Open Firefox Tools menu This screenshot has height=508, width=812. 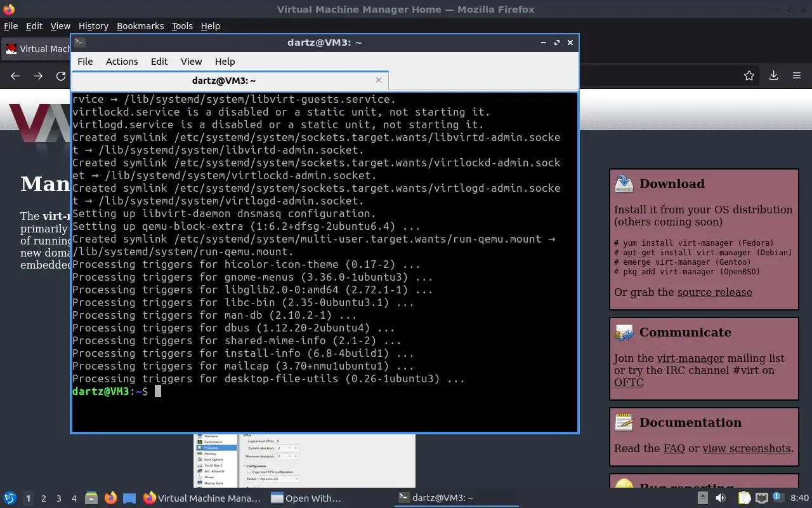tap(182, 26)
